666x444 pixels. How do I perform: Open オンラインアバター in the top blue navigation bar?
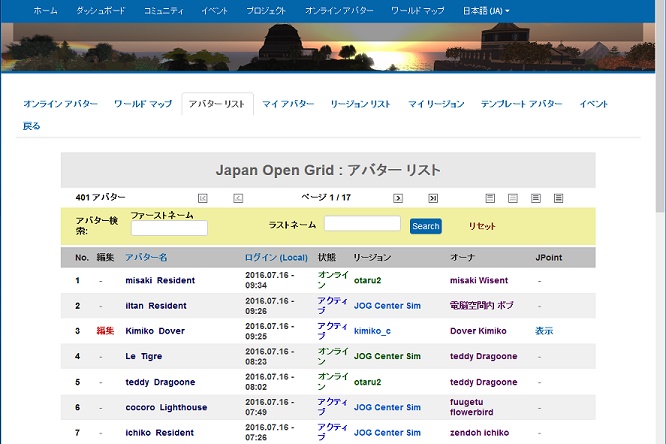click(339, 11)
